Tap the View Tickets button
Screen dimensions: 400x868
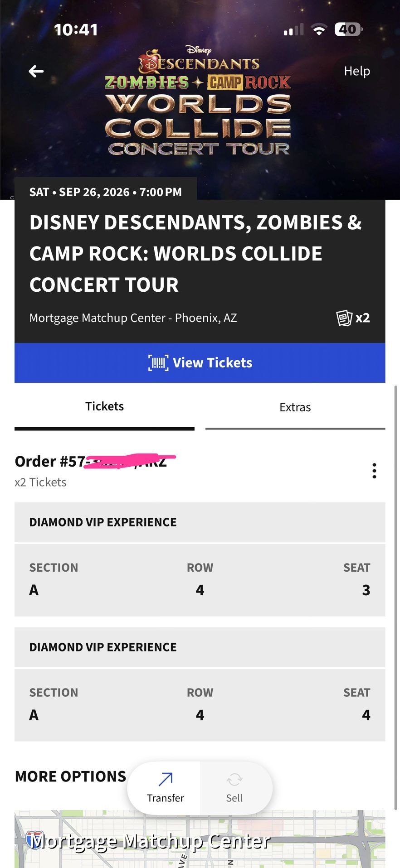[200, 362]
